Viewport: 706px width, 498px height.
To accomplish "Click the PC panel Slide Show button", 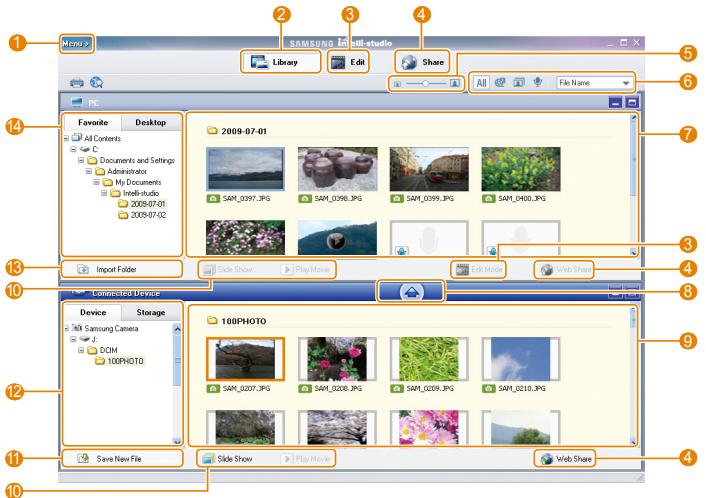I will click(x=228, y=269).
